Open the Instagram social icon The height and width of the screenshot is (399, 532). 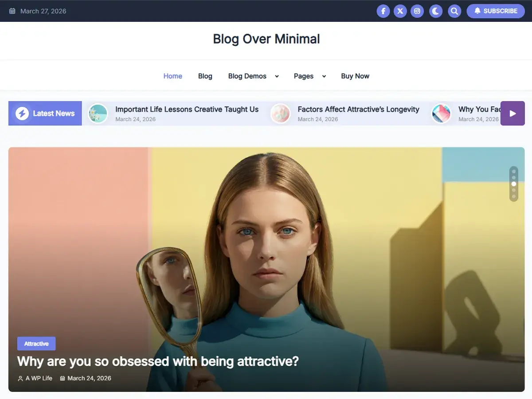point(417,11)
